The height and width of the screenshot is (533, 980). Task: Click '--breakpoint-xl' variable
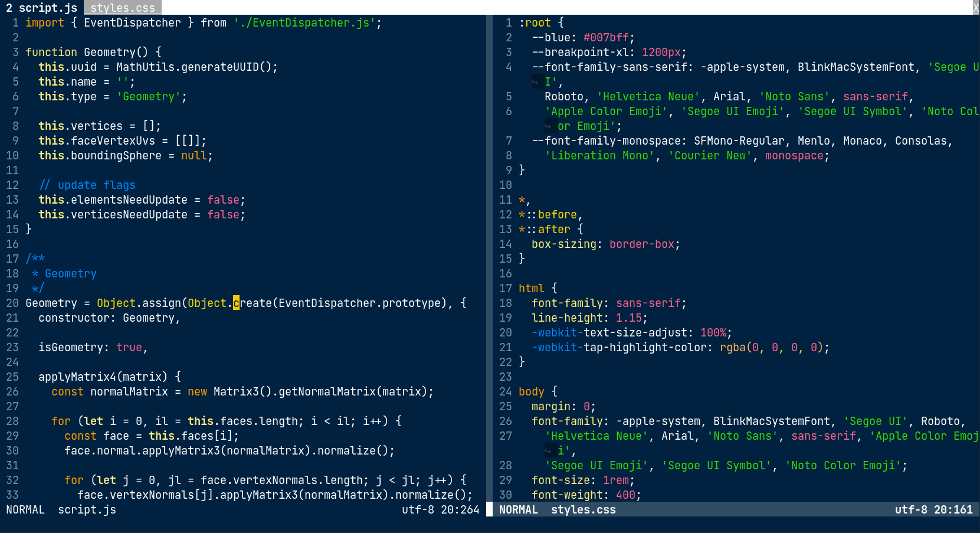click(580, 52)
